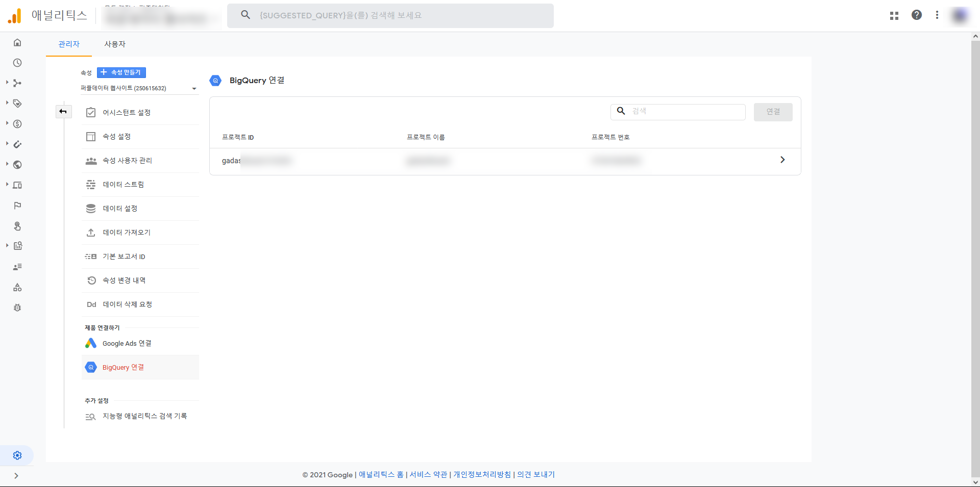Open the 애널리틱스 홈 footer link

tap(381, 475)
